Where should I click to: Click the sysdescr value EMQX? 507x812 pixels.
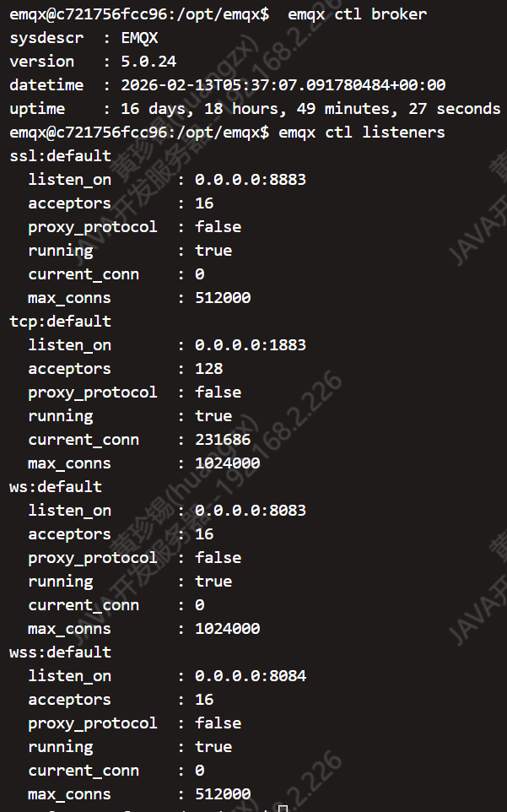(139, 38)
